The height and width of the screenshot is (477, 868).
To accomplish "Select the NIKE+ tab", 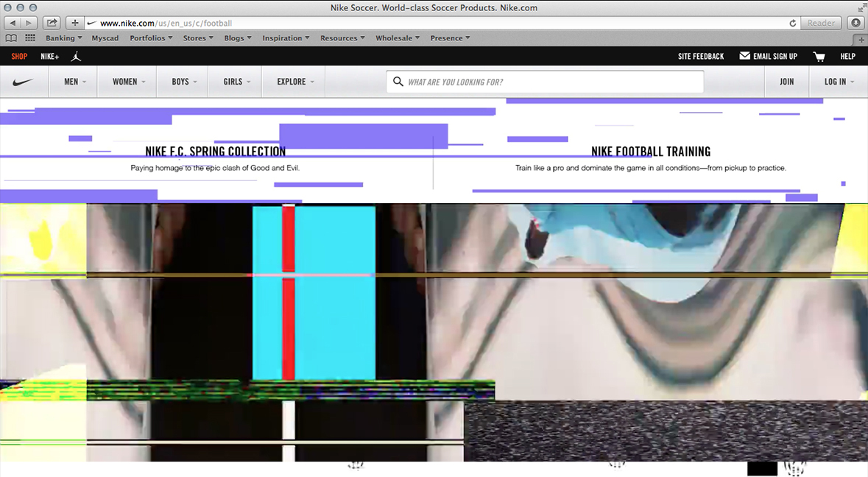I will coord(50,57).
